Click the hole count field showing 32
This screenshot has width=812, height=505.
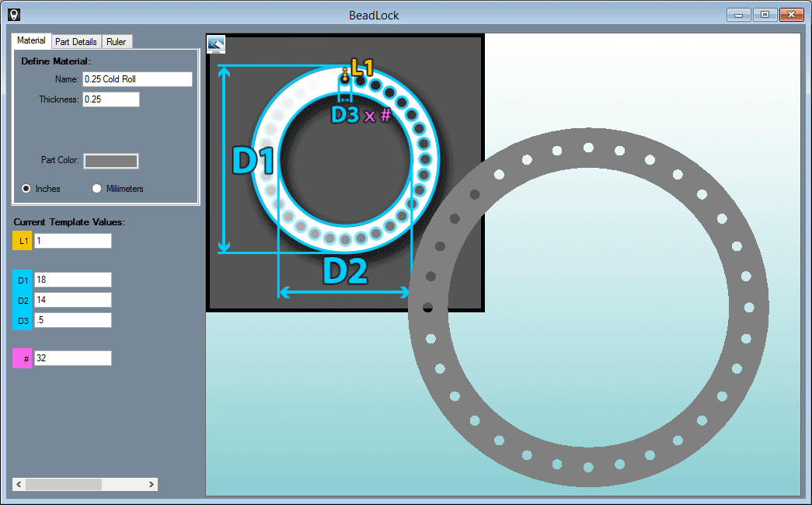72,358
